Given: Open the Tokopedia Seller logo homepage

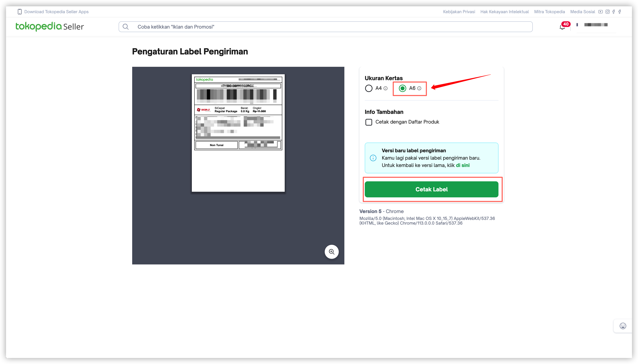Looking at the screenshot, I should pos(49,26).
